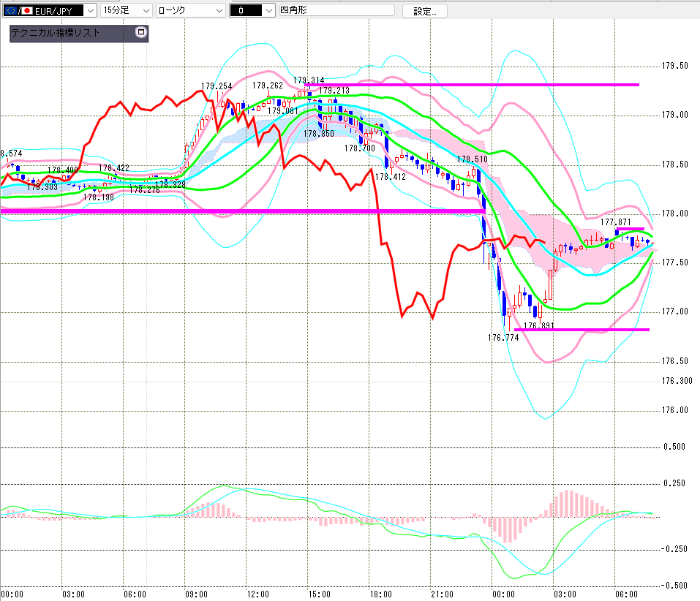The height and width of the screenshot is (601, 700).
Task: Click the 179.213 price label
Action: click(x=334, y=91)
